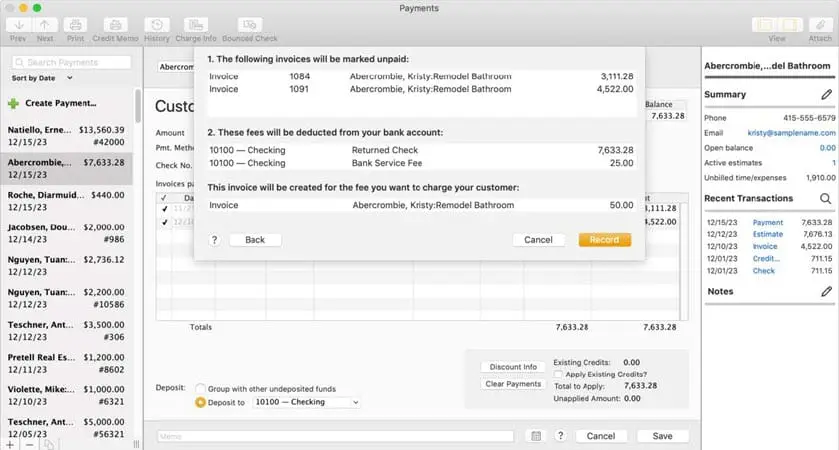
Task: Toggle second invoice row checkmark
Action: coord(164,222)
